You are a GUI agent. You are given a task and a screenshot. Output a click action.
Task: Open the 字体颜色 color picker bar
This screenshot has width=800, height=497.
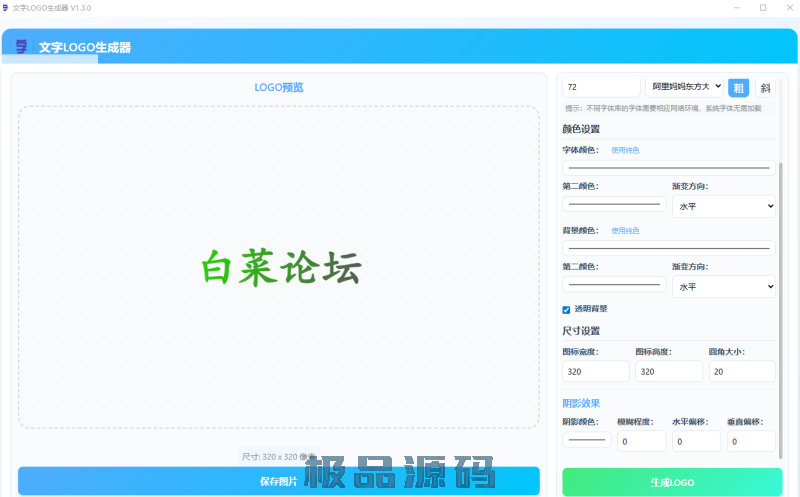[x=668, y=168]
